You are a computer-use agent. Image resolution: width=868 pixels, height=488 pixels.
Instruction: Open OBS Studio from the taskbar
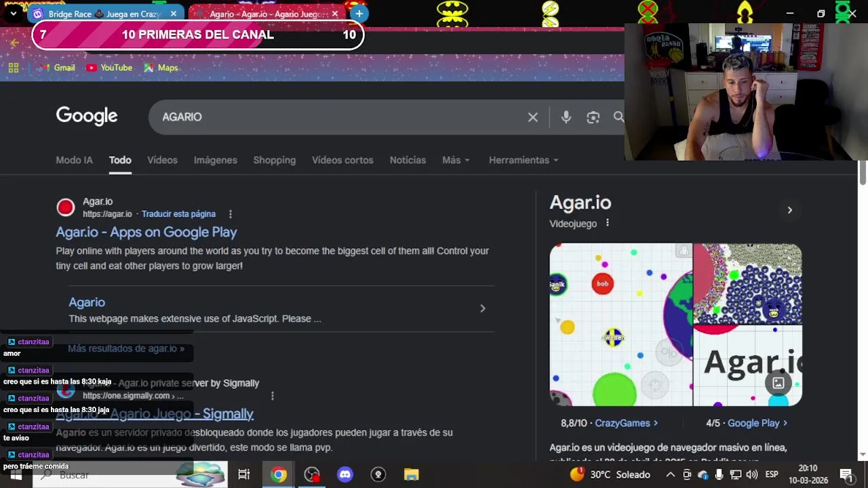[x=312, y=474]
